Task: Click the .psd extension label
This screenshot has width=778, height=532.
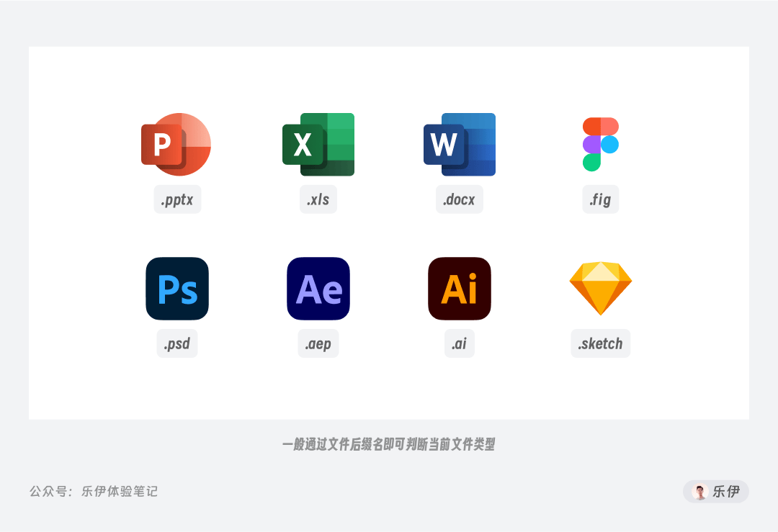Action: point(177,343)
